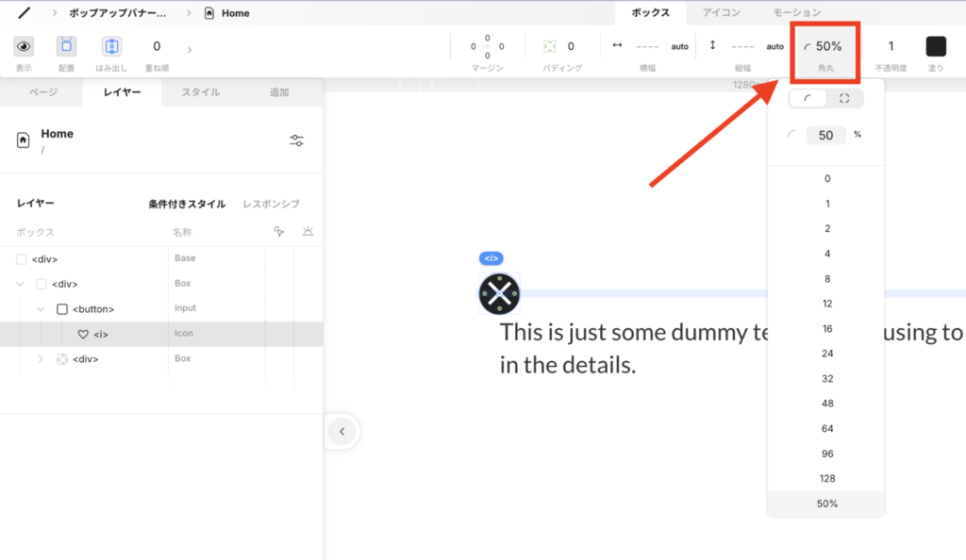
Task: Switch to the アイコン tab
Action: (722, 12)
